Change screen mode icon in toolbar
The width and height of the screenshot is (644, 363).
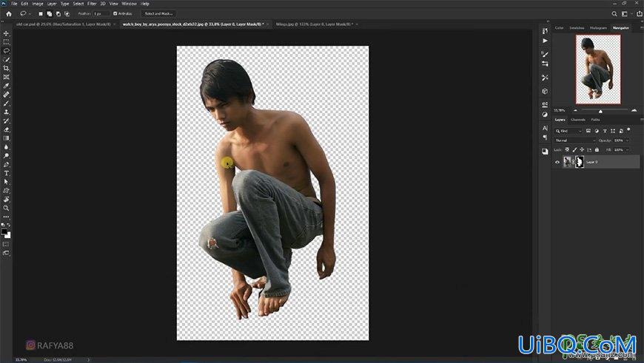pos(6,253)
